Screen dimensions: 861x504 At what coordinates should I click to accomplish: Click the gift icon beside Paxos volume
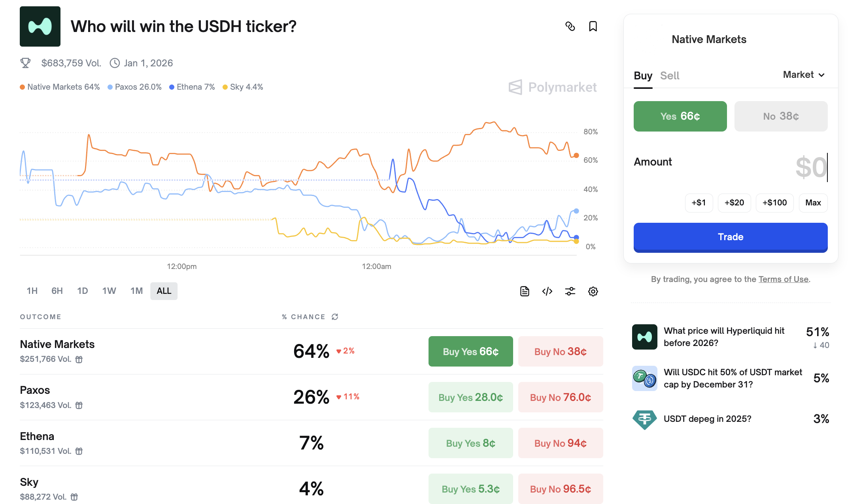tap(79, 405)
